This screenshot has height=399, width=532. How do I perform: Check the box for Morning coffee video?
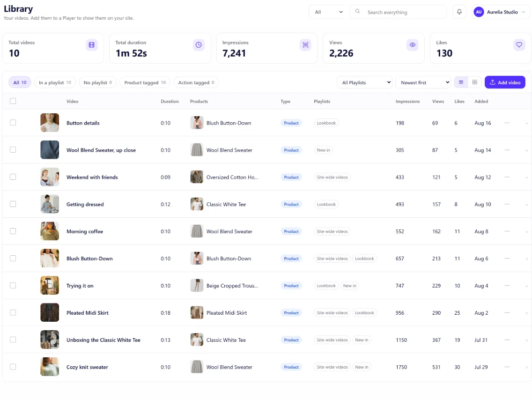click(x=13, y=231)
